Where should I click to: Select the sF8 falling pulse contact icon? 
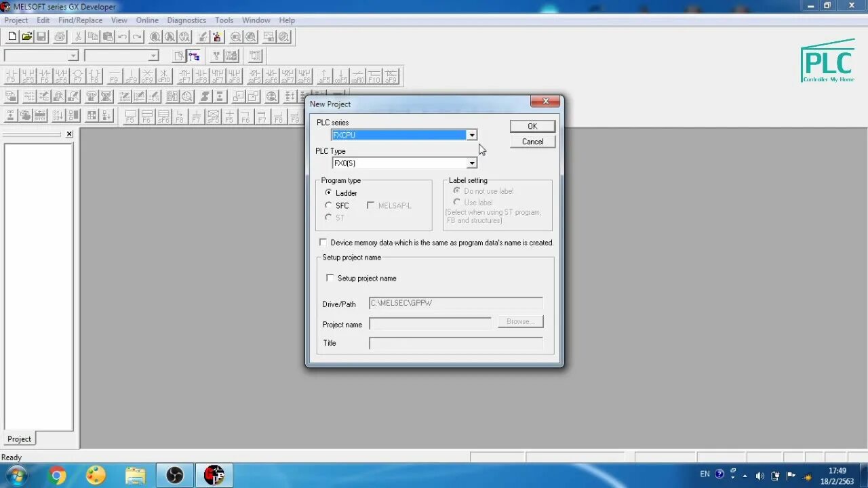click(201, 76)
